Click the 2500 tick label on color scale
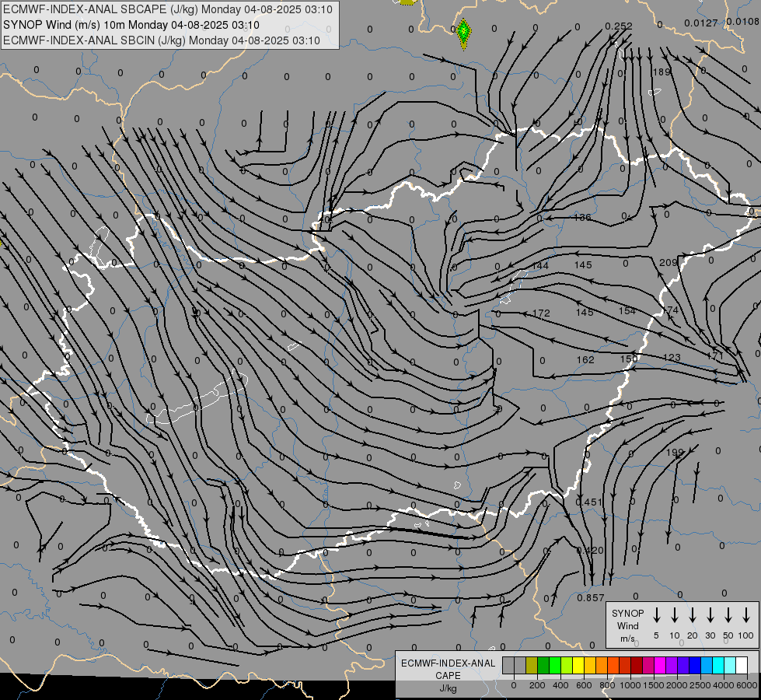The width and height of the screenshot is (761, 700). click(x=700, y=685)
